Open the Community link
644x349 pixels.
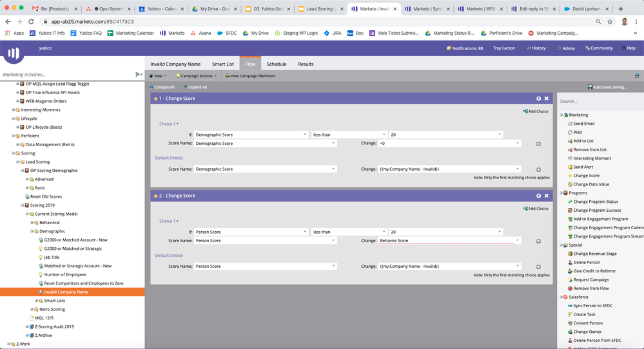(599, 48)
